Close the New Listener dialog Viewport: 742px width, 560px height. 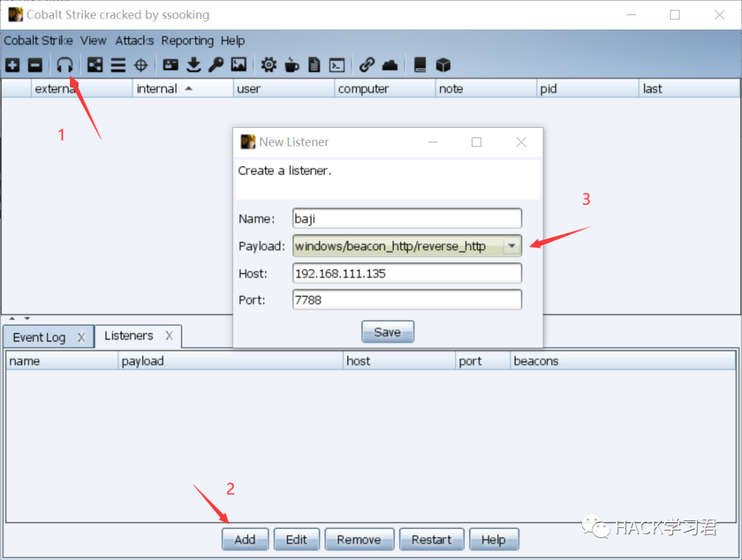(x=521, y=142)
